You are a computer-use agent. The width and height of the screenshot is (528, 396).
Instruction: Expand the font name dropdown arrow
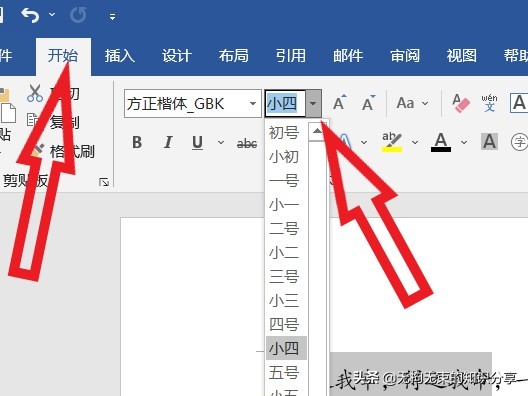pyautogui.click(x=253, y=104)
